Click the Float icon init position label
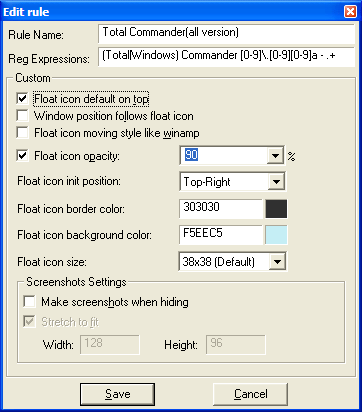362x412 pixels. [69, 181]
